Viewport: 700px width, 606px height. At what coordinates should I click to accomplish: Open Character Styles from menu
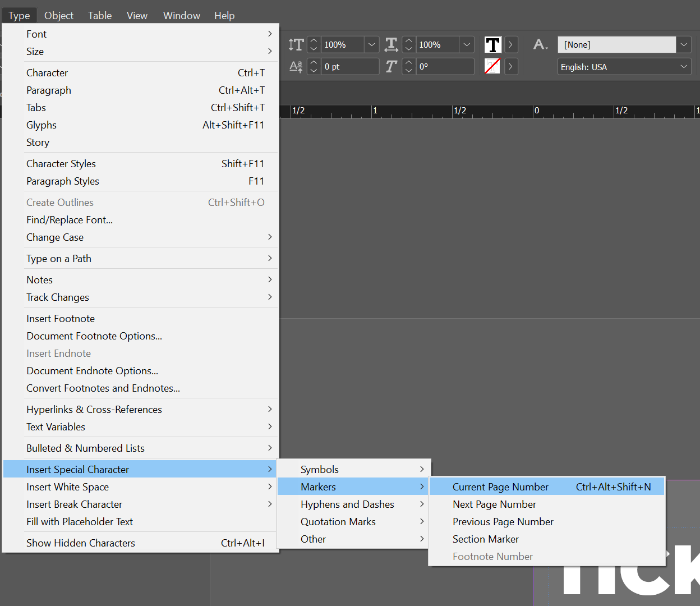[140, 163]
